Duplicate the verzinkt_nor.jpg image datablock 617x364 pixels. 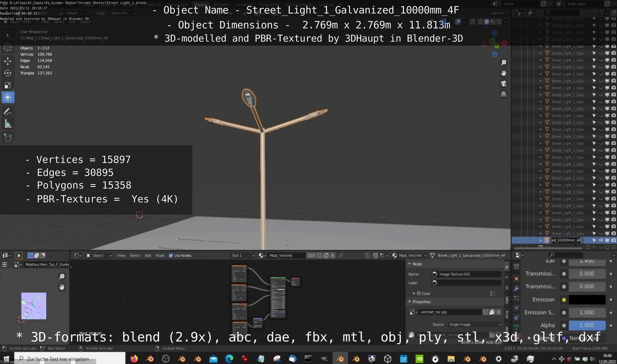point(492,312)
